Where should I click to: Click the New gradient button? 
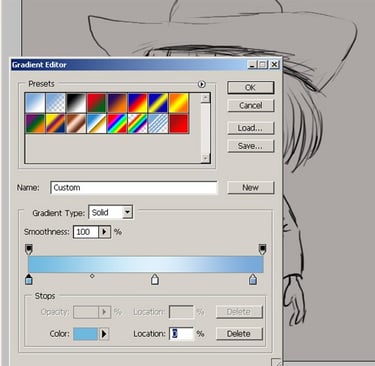pos(251,188)
